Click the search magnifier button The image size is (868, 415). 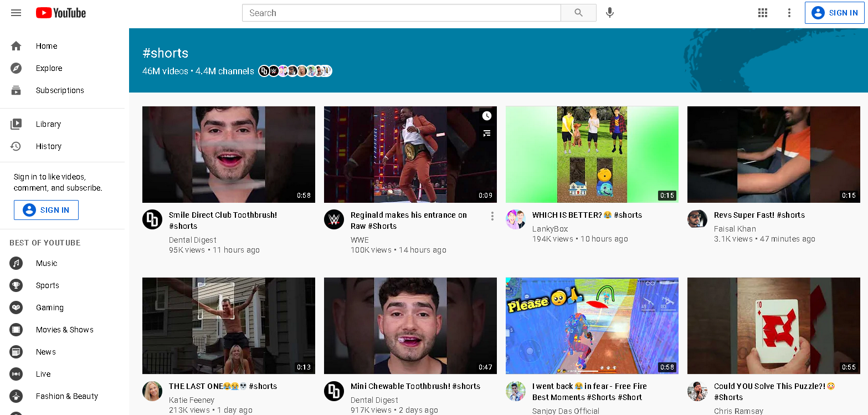578,13
